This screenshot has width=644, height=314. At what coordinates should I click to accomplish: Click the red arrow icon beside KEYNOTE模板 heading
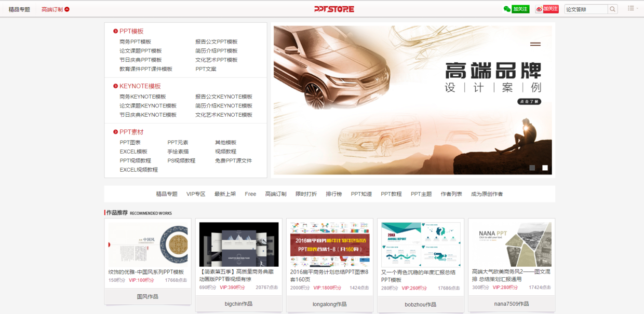[x=115, y=86]
